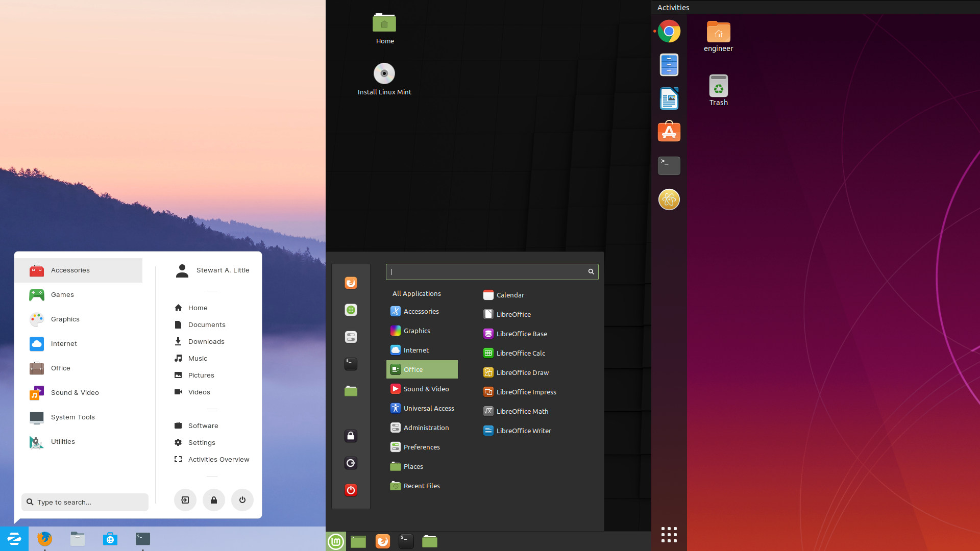Screen dimensions: 980x551
Task: Open Activities Overview in the Zorin menu
Action: pos(218,459)
